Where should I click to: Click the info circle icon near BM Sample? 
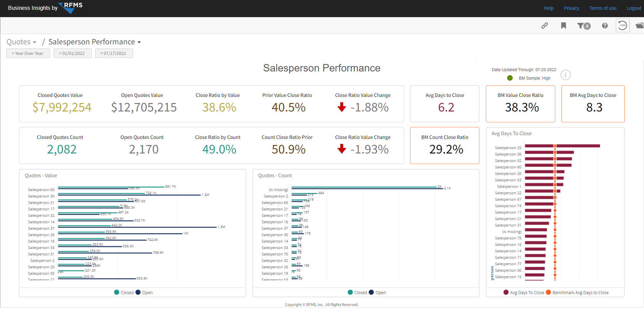click(565, 75)
